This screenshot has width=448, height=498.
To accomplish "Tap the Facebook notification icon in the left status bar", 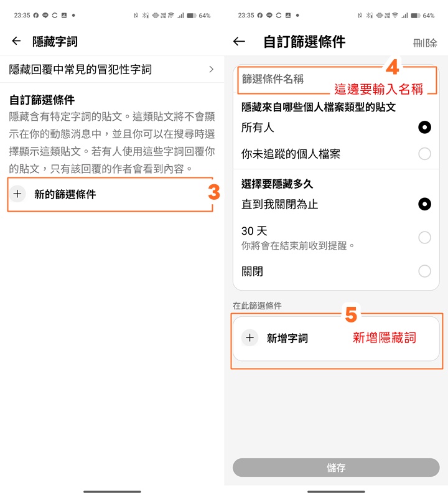I will (x=36, y=15).
